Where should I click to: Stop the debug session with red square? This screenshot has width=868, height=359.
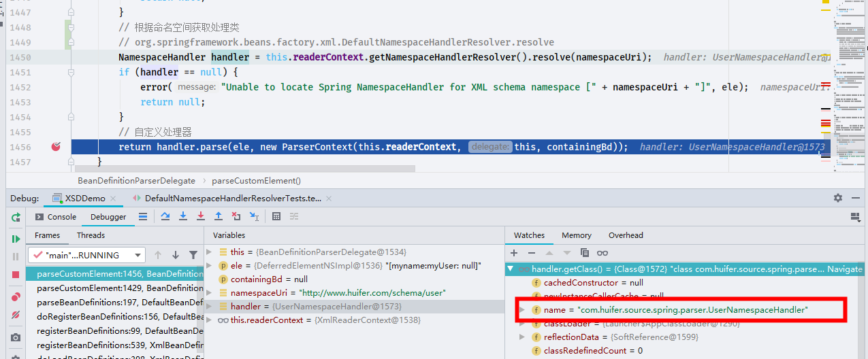tap(16, 275)
